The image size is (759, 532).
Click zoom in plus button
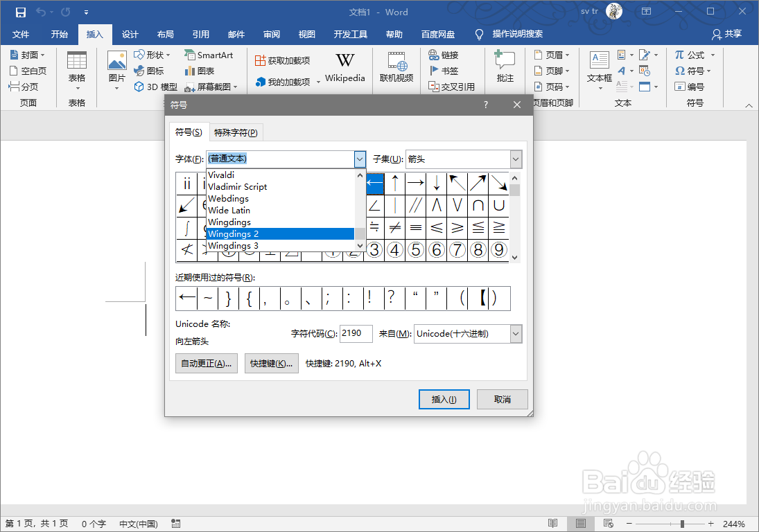[x=710, y=524]
